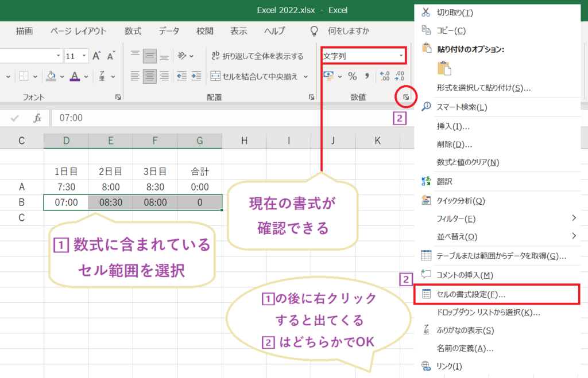
Task: Open the 文字列 number format dropdown
Action: (401, 56)
